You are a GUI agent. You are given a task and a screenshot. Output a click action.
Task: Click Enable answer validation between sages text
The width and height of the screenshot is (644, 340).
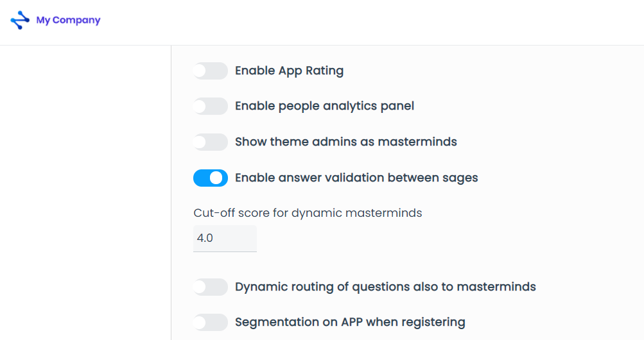pos(356,178)
